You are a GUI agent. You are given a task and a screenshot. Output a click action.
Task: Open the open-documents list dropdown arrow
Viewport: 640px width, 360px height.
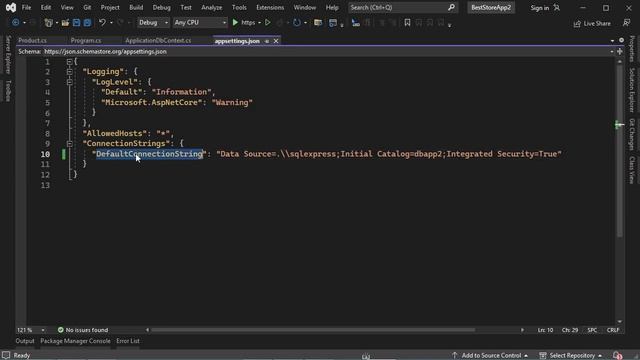(x=612, y=41)
